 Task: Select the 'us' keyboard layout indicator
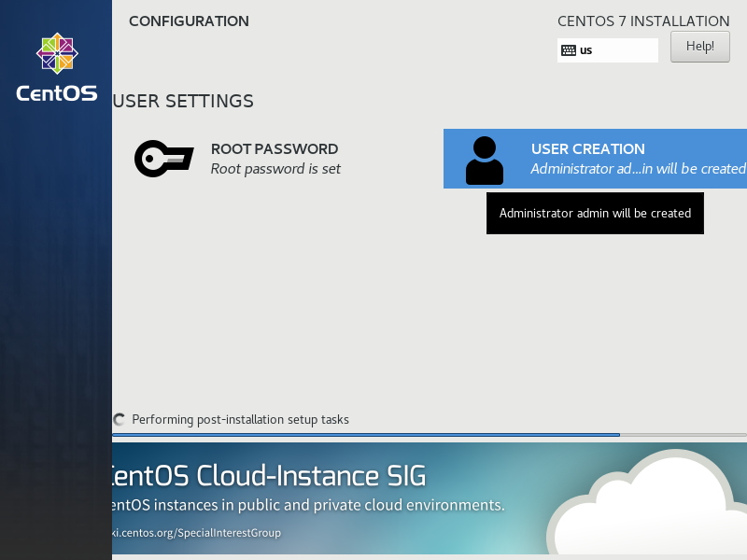[586, 50]
